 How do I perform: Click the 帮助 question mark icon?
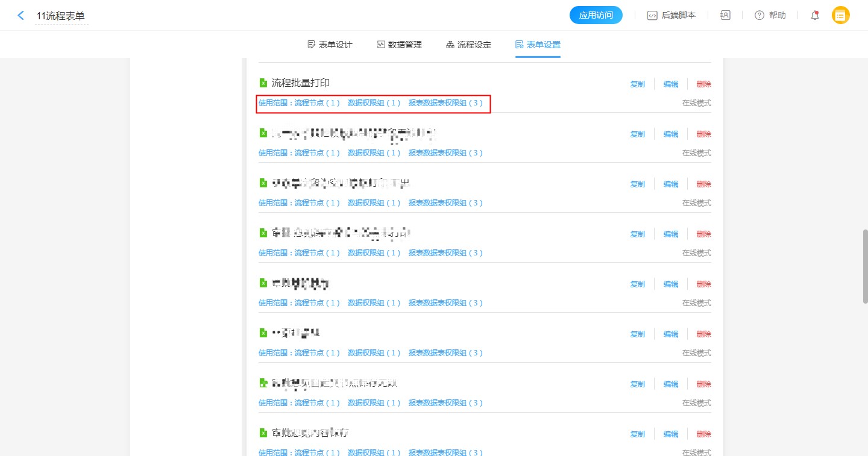click(x=759, y=16)
